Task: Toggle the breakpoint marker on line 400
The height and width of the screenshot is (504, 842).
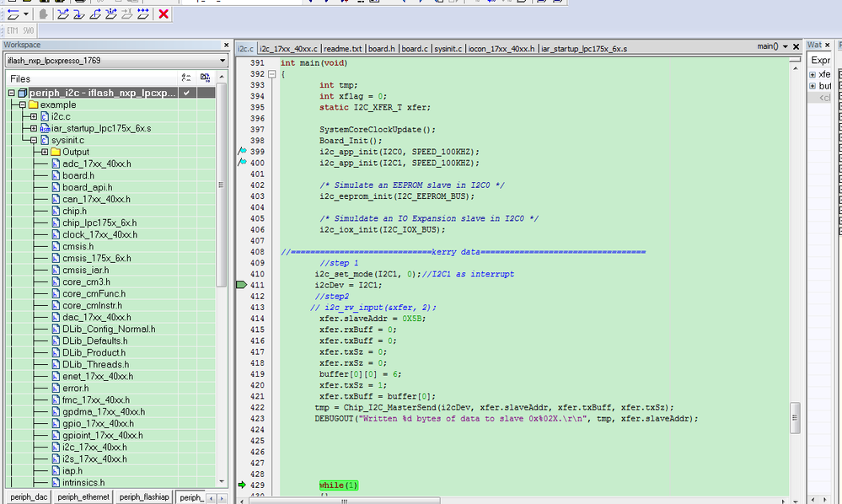Action: click(242, 162)
